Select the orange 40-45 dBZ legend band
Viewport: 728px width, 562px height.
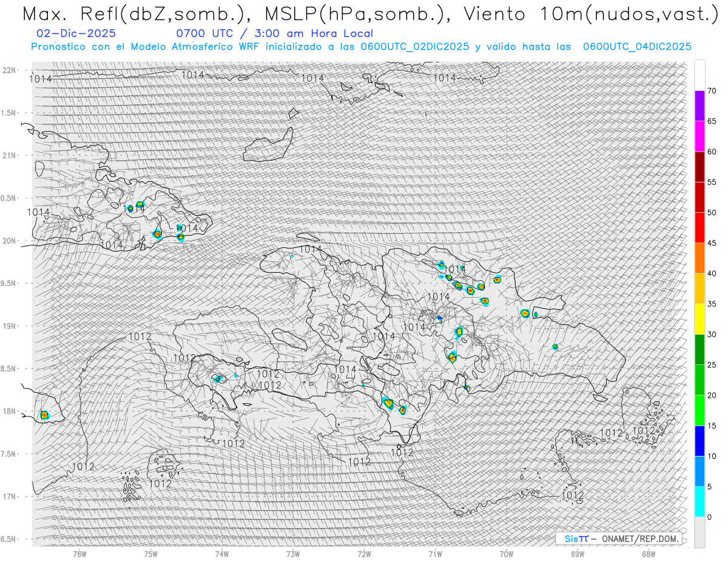pyautogui.click(x=699, y=258)
